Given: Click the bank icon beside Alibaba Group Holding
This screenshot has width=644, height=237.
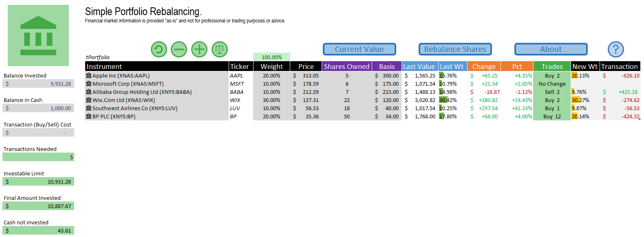Looking at the screenshot, I should coord(89,92).
